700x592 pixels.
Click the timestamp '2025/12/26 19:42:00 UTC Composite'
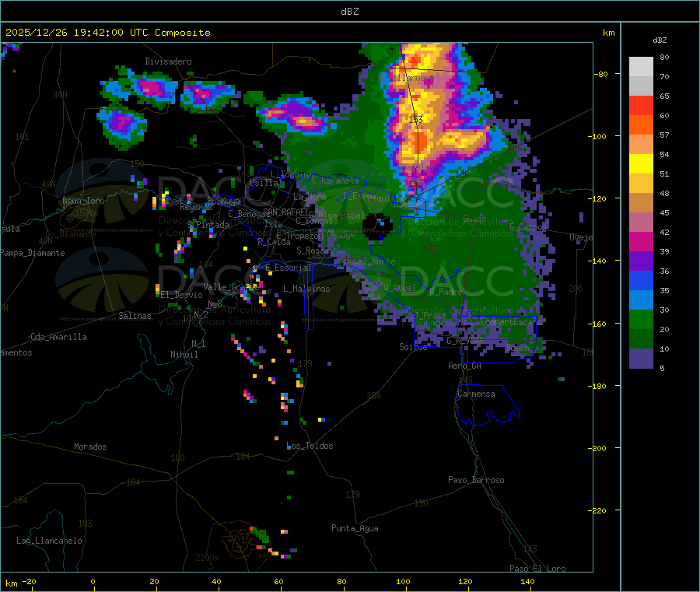(x=107, y=33)
